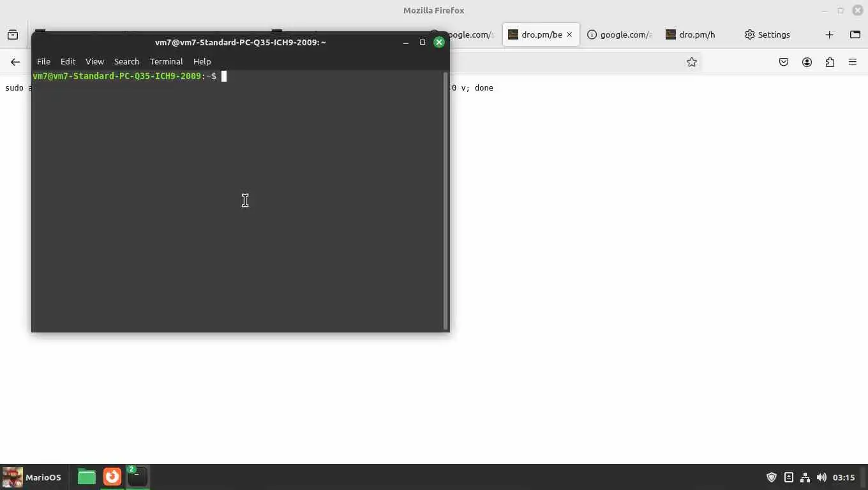Bookmark this page with star icon
The height and width of the screenshot is (490, 868).
[x=691, y=62]
